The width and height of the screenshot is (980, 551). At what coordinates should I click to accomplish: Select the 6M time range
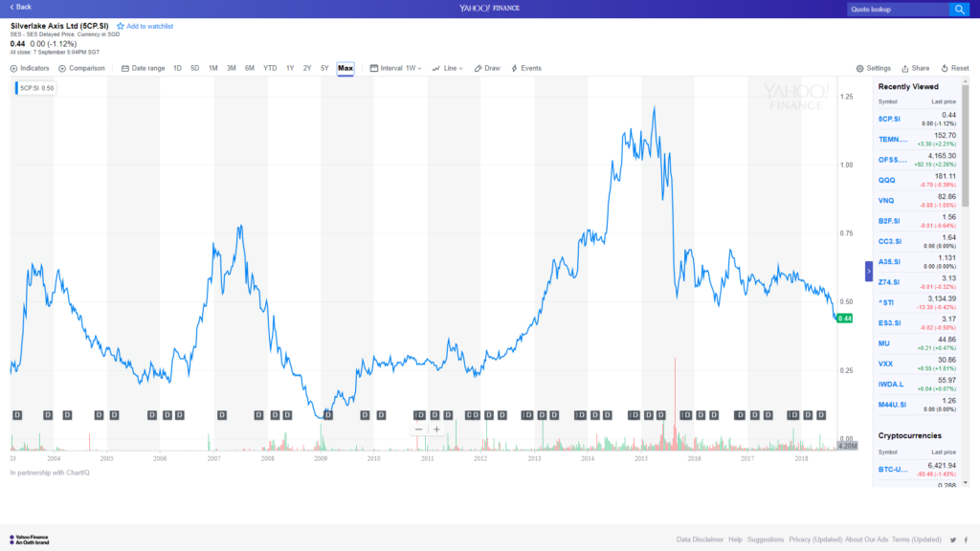[250, 68]
